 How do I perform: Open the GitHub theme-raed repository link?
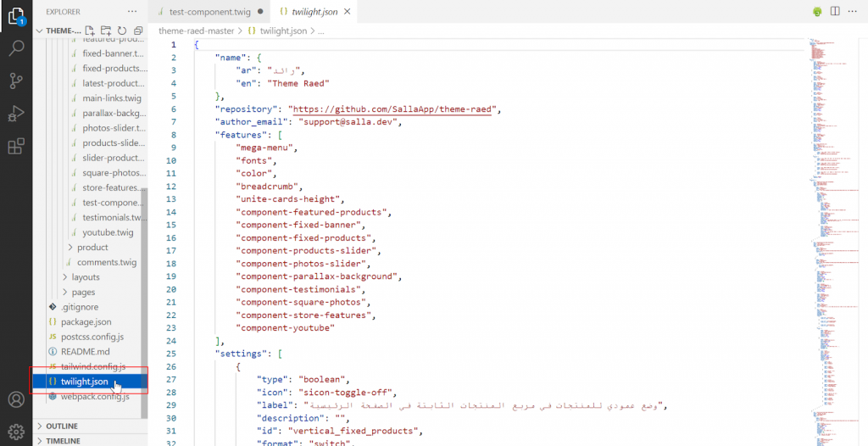tap(392, 109)
